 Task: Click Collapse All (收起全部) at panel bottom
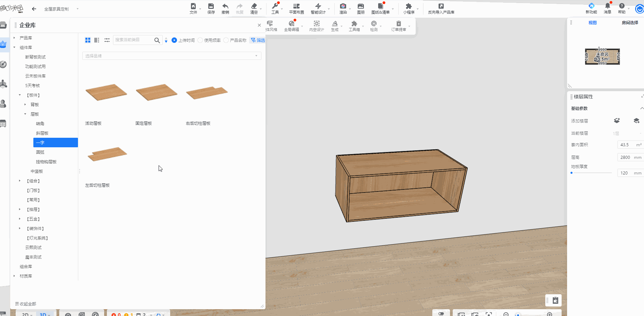click(26, 304)
